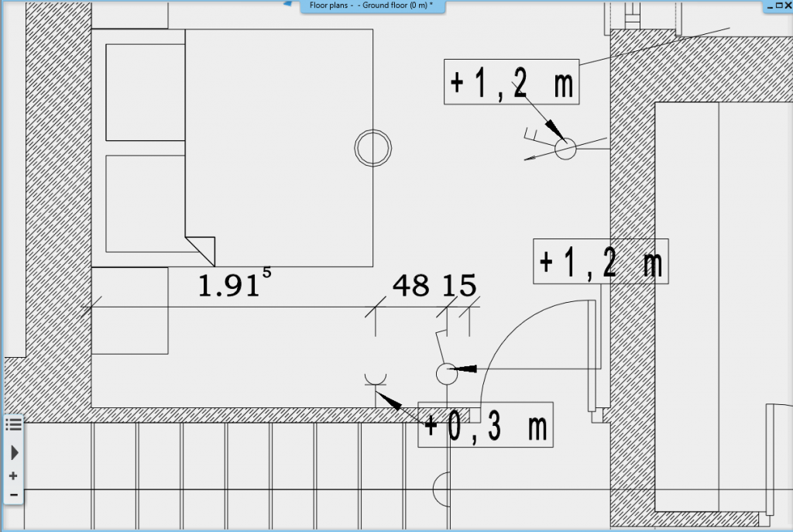Select the +0,3 m height label
The width and height of the screenshot is (793, 532).
(x=485, y=424)
